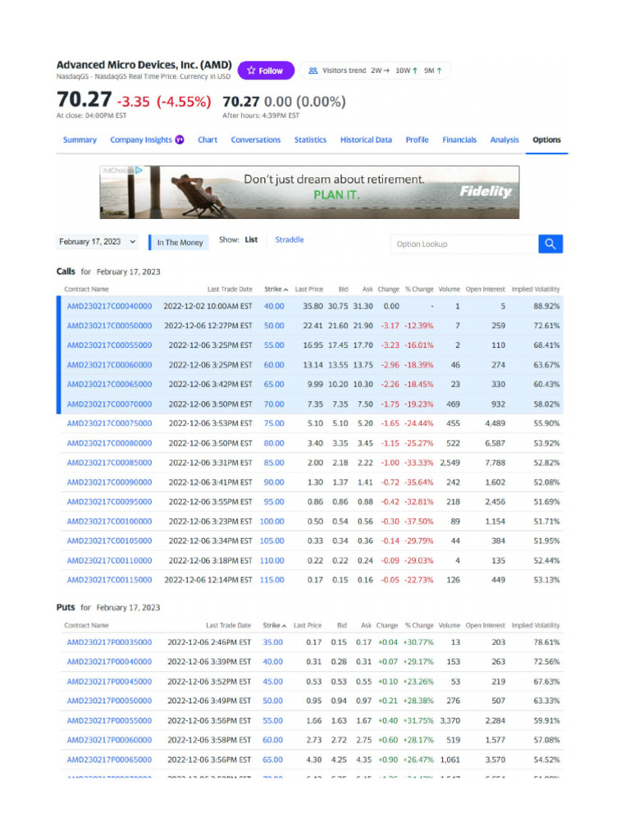Select the List view option

[x=251, y=240]
